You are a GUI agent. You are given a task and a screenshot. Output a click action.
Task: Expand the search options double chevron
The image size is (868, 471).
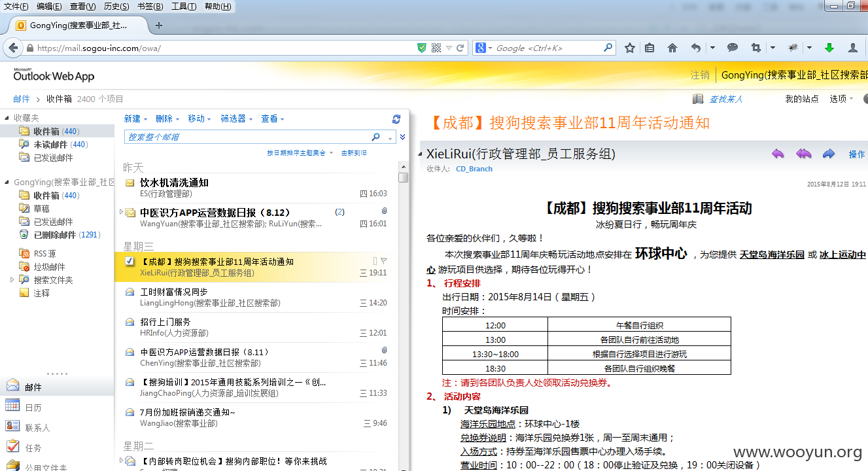403,137
